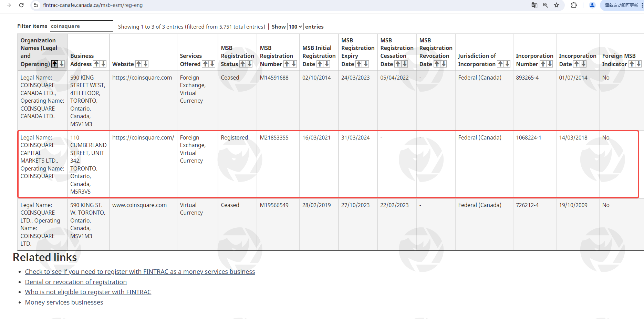
Task: Sort Business Address column ascending
Action: pos(96,64)
